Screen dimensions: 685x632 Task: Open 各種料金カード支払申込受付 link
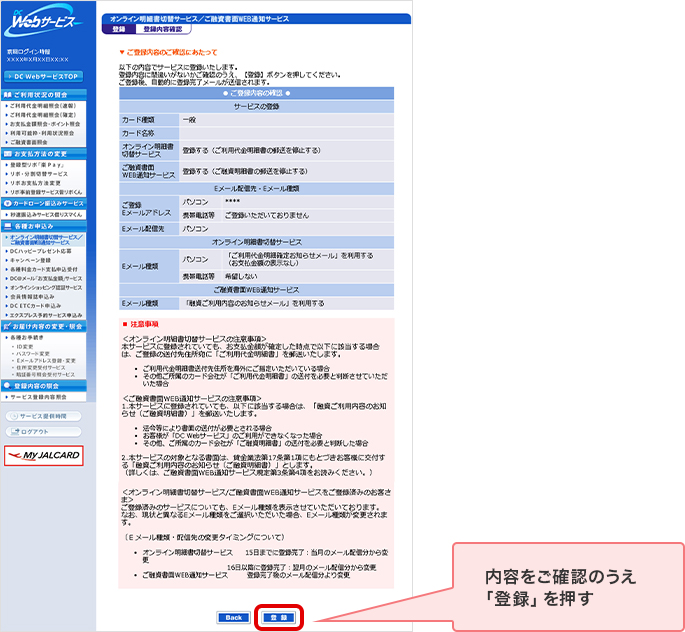tap(44, 269)
